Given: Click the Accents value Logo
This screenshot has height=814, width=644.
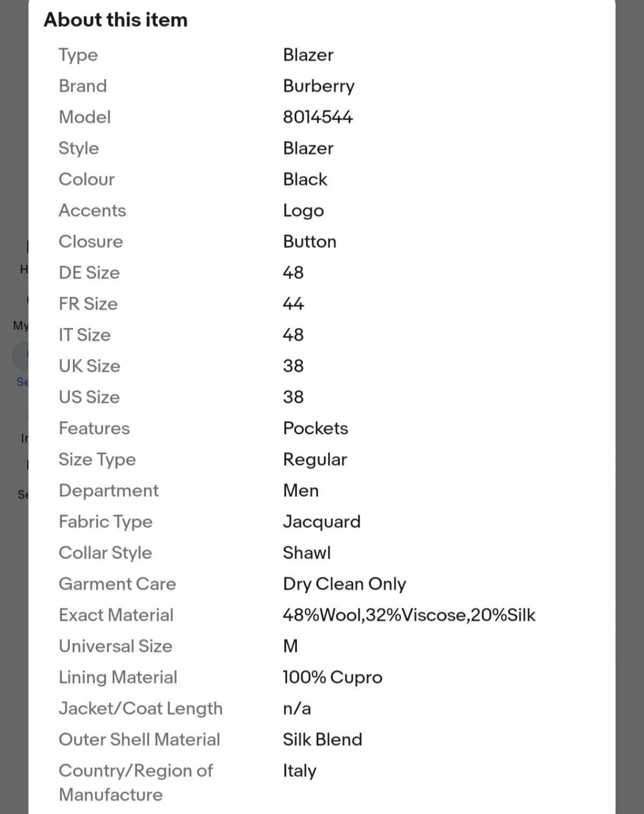Looking at the screenshot, I should tap(303, 210).
